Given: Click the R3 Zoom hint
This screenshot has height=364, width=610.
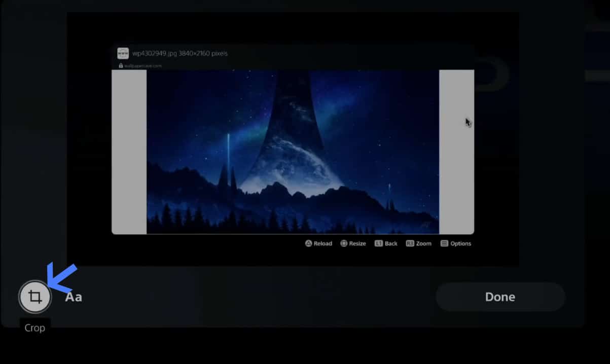Looking at the screenshot, I should pos(418,243).
